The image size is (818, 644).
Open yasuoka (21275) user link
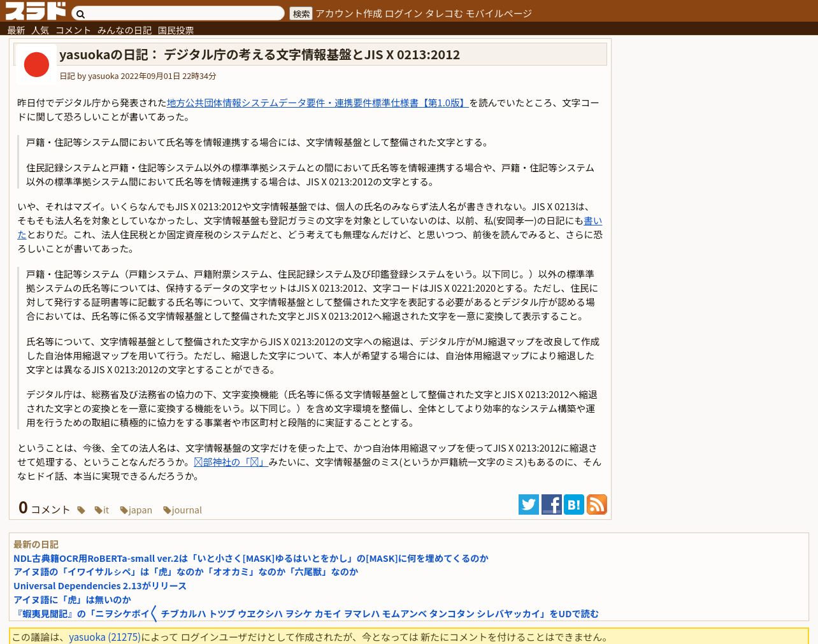pyautogui.click(x=104, y=637)
